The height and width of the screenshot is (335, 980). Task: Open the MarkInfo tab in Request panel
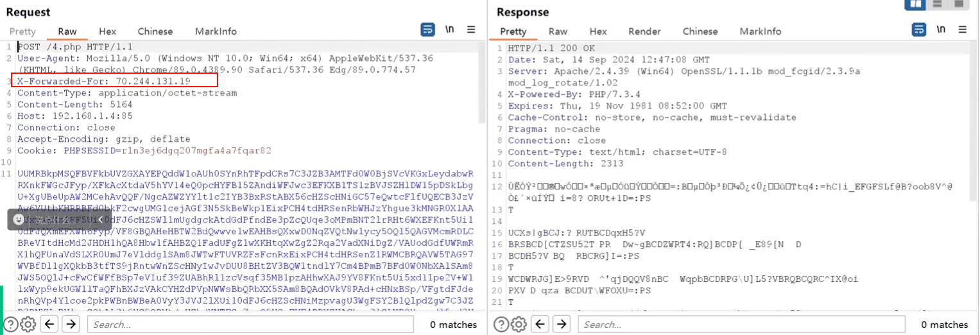click(x=216, y=31)
